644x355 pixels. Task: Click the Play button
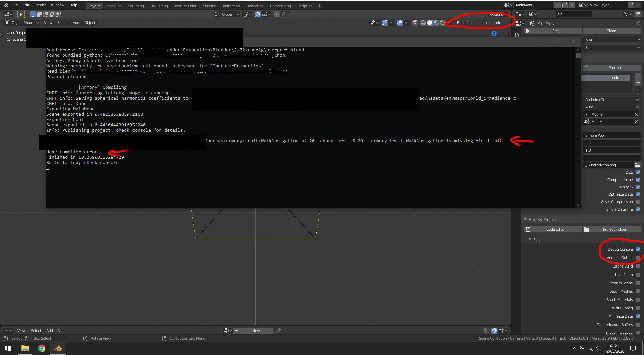click(x=553, y=31)
